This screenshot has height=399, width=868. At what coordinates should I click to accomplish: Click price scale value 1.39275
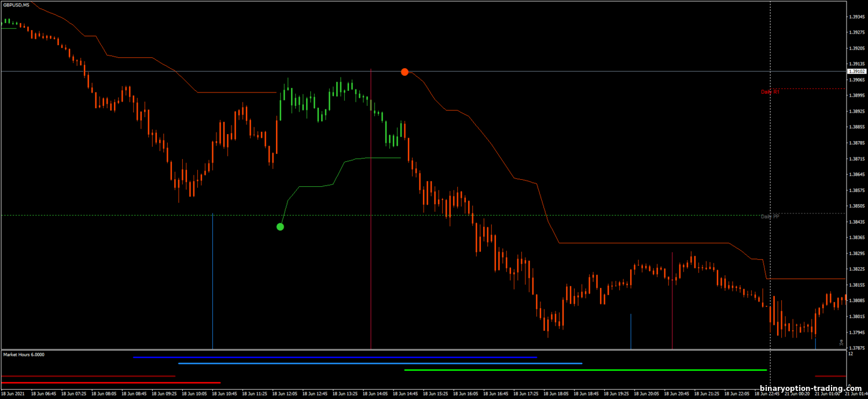tap(856, 32)
